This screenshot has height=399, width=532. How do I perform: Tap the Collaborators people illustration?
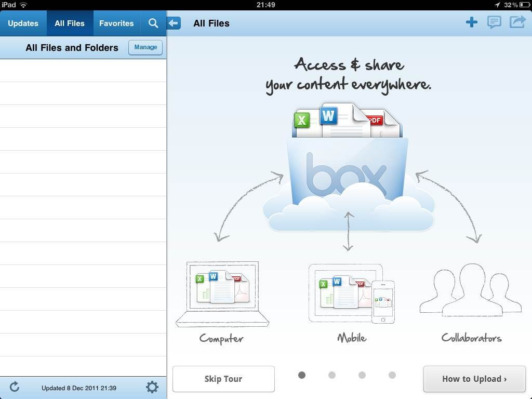click(471, 291)
